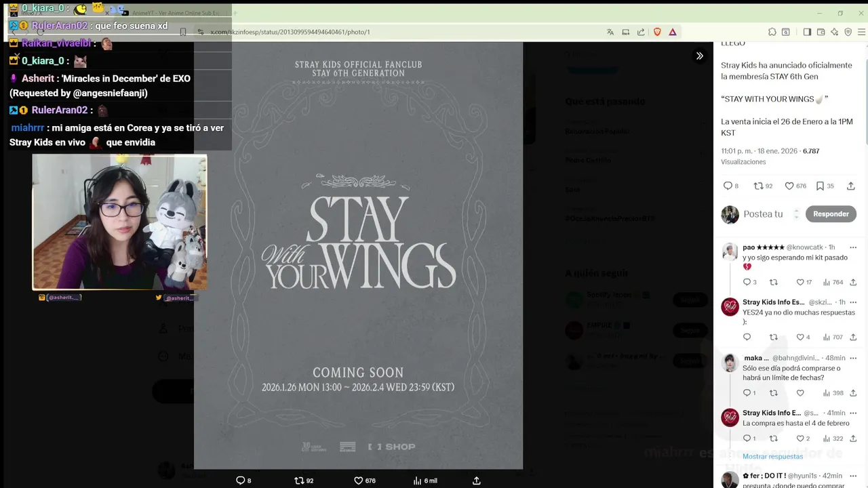Like the photo via heart showing 676
868x488 pixels.
coord(359,481)
